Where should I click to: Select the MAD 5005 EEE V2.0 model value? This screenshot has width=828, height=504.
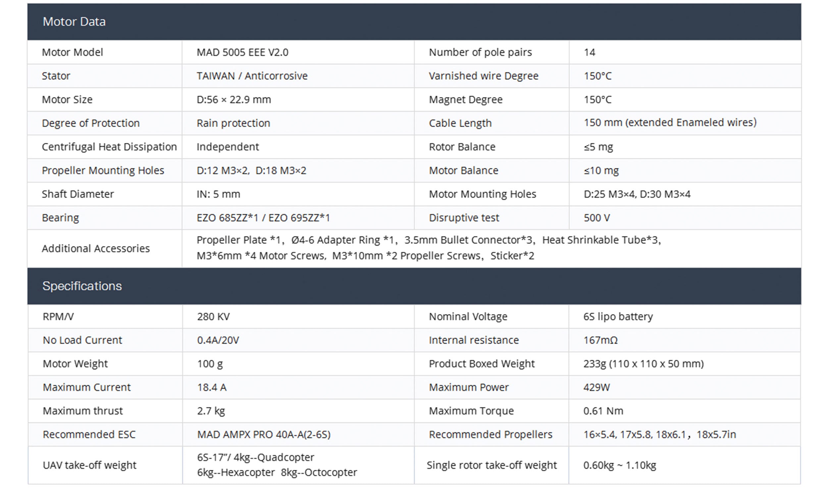tap(242, 52)
